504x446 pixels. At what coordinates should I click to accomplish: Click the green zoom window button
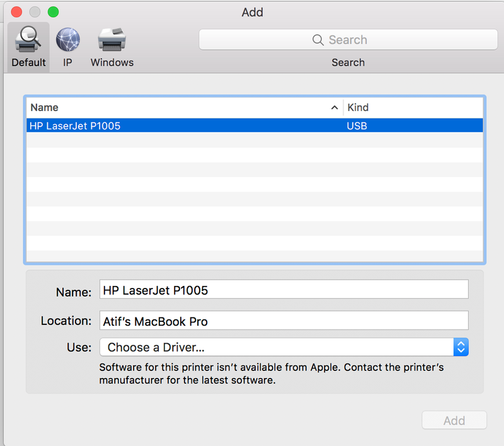tap(54, 12)
